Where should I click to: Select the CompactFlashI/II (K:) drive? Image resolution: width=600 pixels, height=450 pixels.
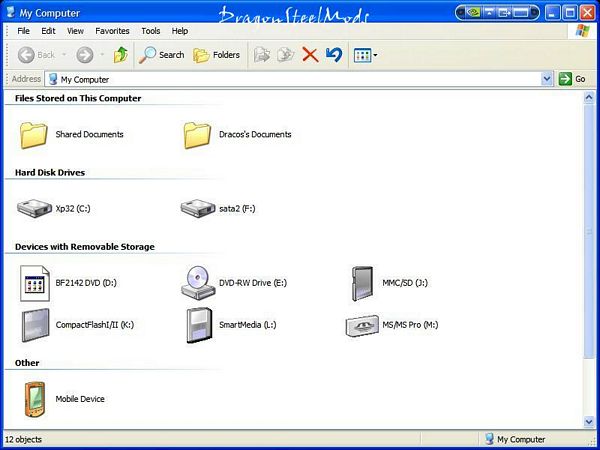[x=34, y=325]
